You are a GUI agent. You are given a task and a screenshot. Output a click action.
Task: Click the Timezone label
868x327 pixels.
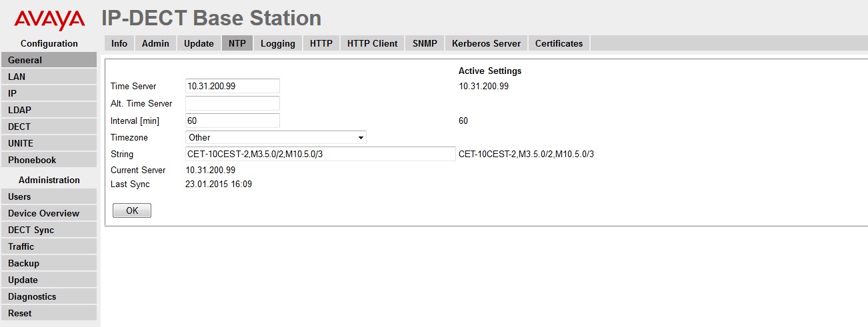pyautogui.click(x=129, y=137)
